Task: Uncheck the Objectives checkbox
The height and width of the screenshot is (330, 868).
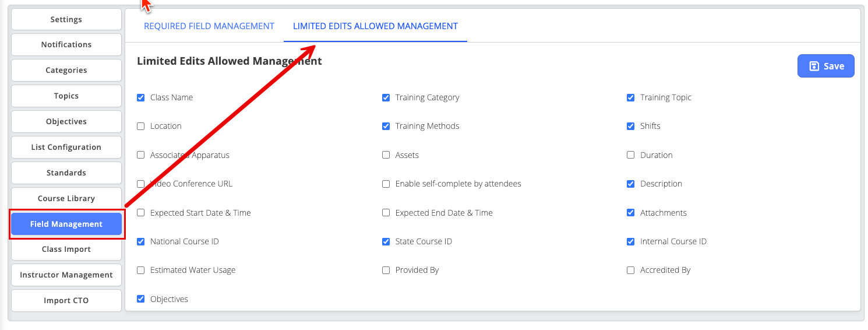Action: 141,299
